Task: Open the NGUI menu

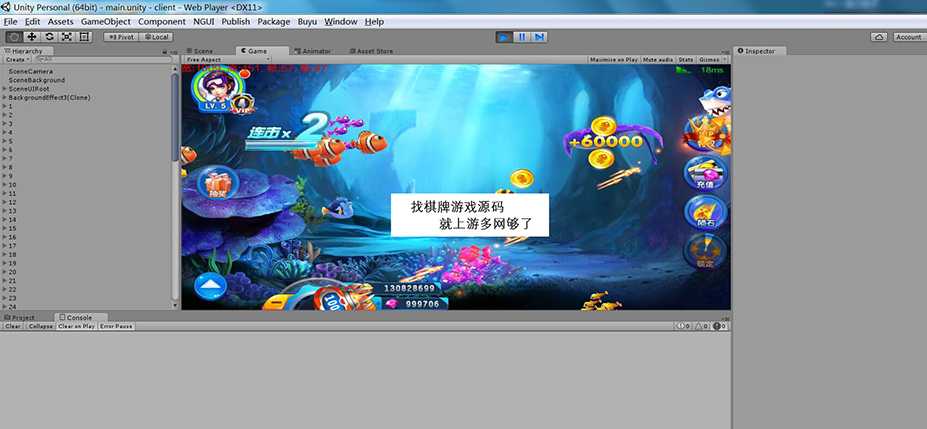Action: pyautogui.click(x=204, y=21)
